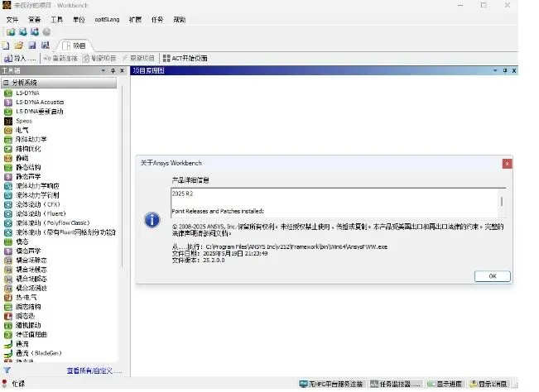Open the 文件 menu
The width and height of the screenshot is (539, 392).
pyautogui.click(x=12, y=20)
